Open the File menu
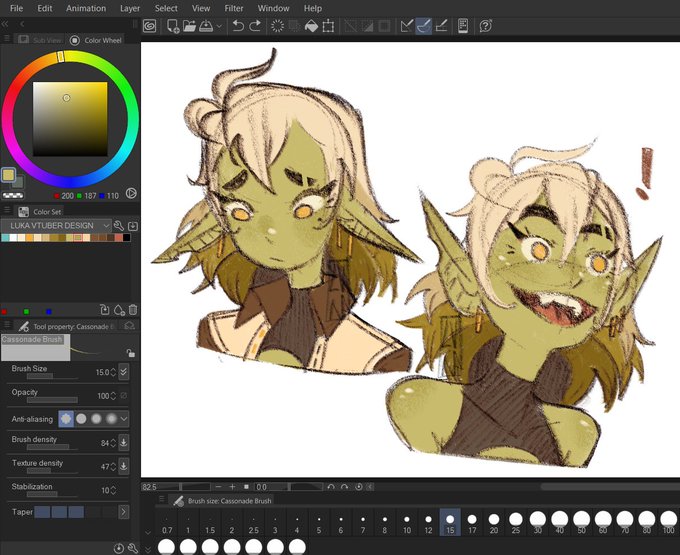Screen dimensions: 680x555 click(16, 8)
